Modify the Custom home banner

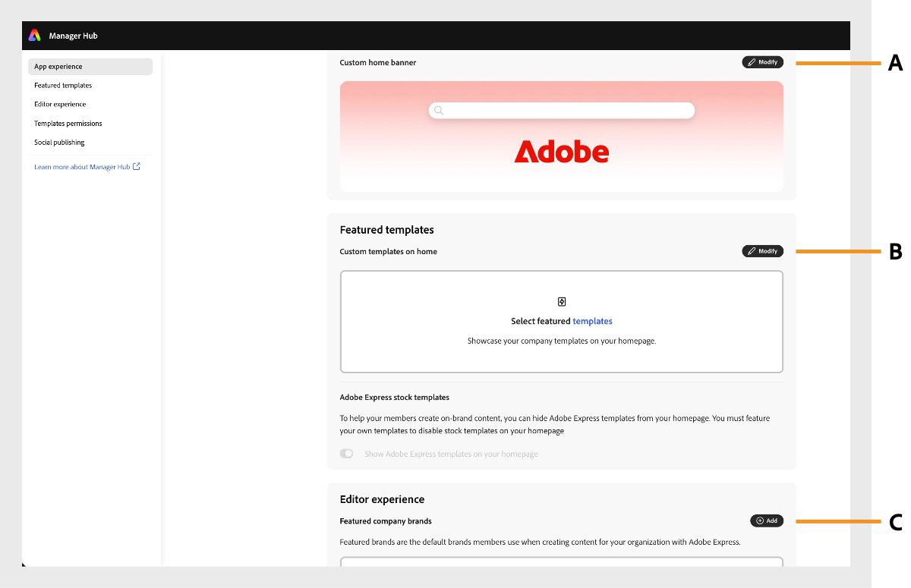(763, 62)
